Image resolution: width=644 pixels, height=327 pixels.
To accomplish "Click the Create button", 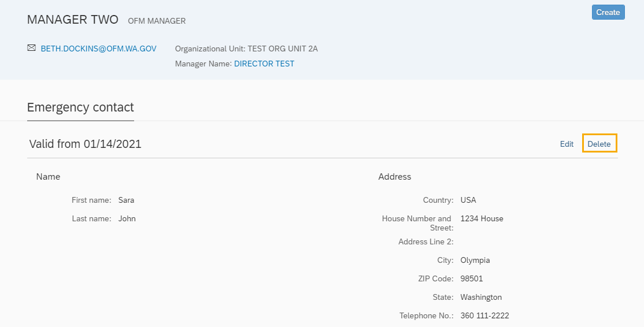I will click(608, 12).
